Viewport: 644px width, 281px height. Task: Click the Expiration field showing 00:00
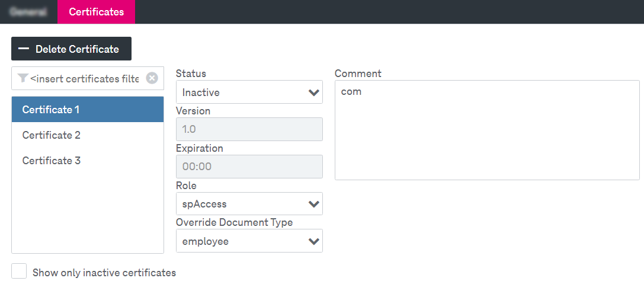coord(249,167)
